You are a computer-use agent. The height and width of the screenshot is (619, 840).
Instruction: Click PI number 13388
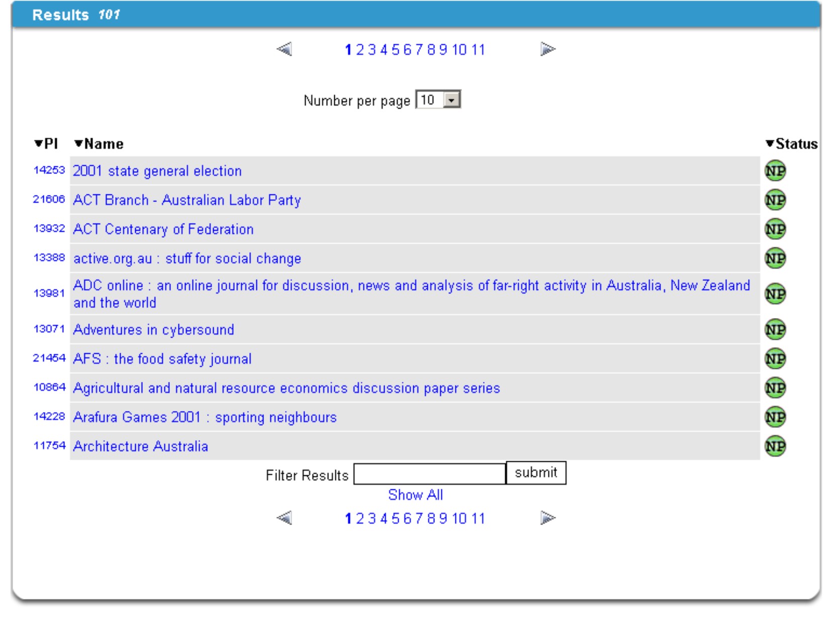point(49,258)
